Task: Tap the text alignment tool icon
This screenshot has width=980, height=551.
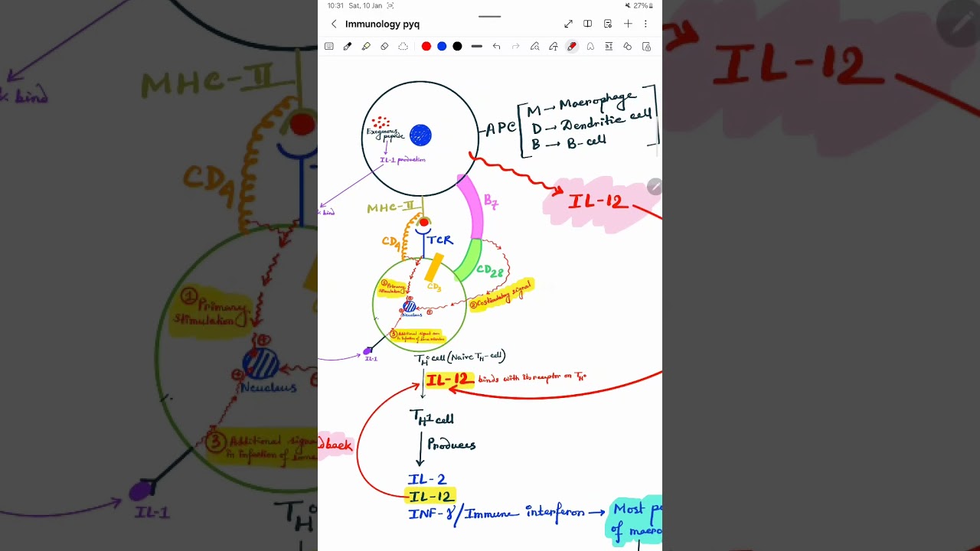Action: coord(609,47)
